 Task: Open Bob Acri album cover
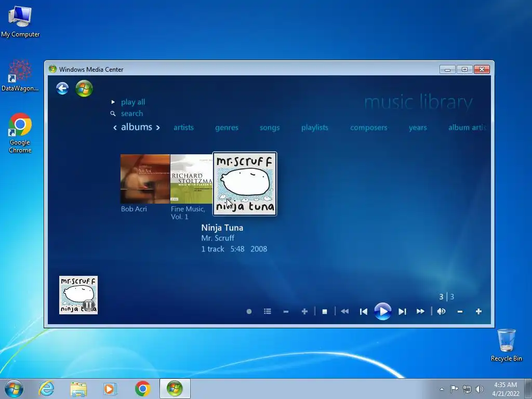145,179
